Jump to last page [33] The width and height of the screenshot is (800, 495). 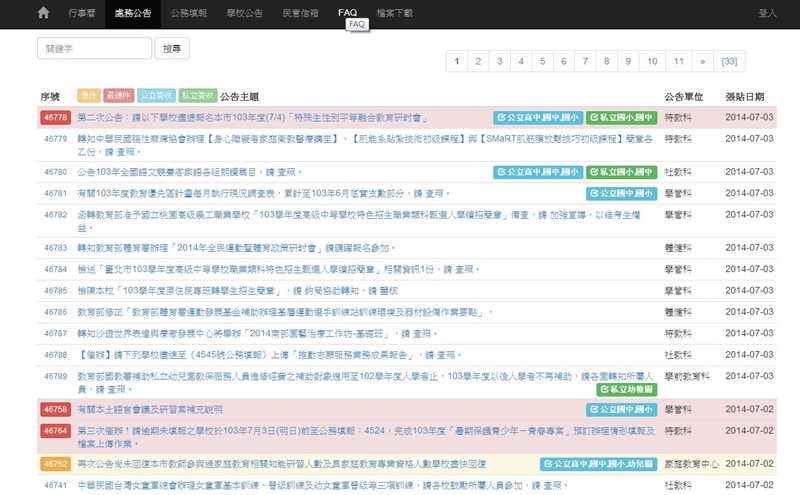click(729, 62)
